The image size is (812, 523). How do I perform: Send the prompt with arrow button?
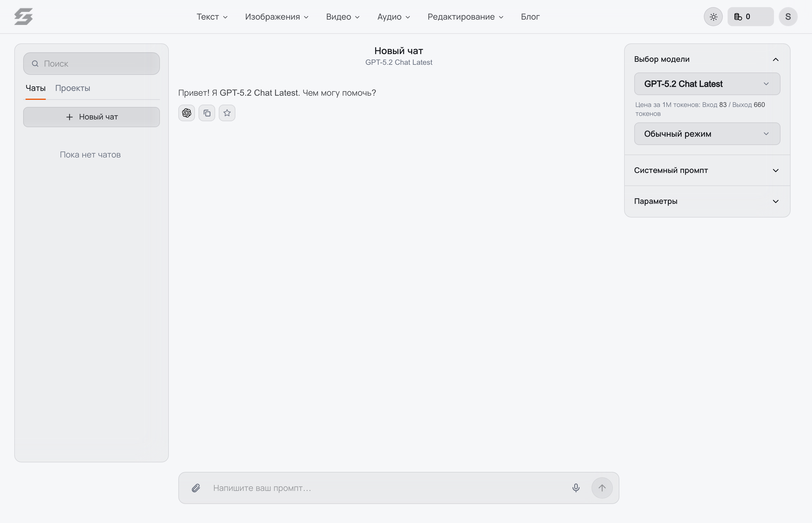click(602, 488)
